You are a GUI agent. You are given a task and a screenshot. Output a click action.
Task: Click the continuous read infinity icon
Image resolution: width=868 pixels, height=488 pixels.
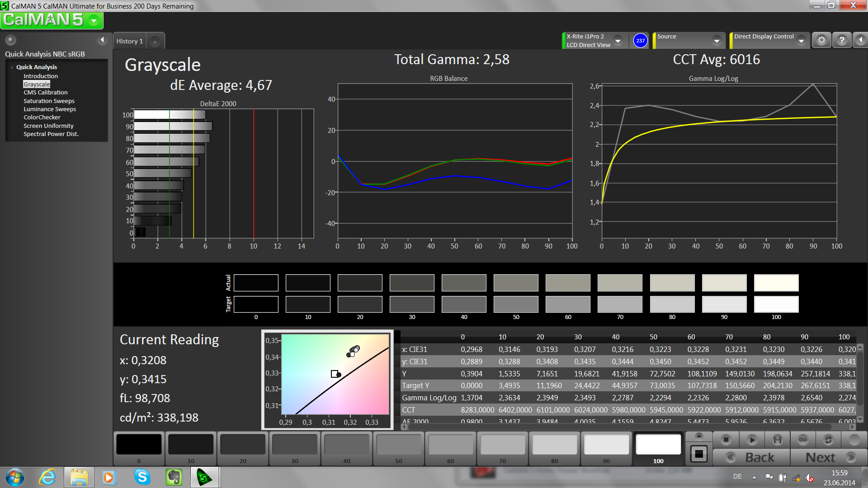pyautogui.click(x=803, y=440)
